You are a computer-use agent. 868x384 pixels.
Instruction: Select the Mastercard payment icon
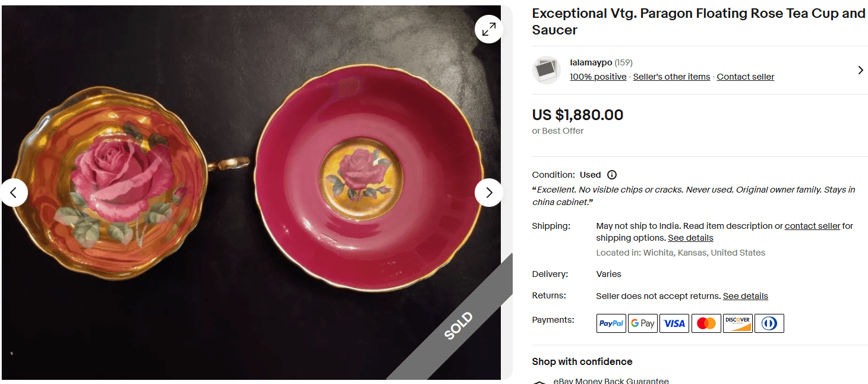[x=706, y=323]
